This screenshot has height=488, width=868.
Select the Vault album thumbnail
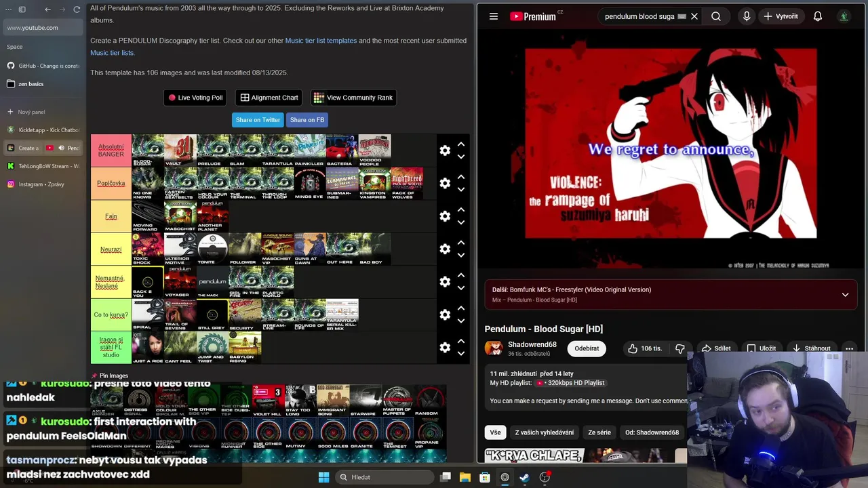pyautogui.click(x=181, y=150)
